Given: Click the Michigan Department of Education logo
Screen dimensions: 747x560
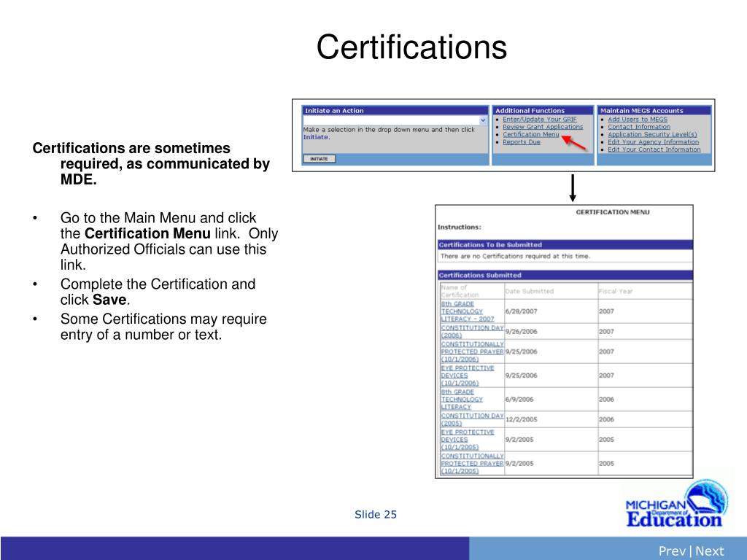Looking at the screenshot, I should pos(676,503).
